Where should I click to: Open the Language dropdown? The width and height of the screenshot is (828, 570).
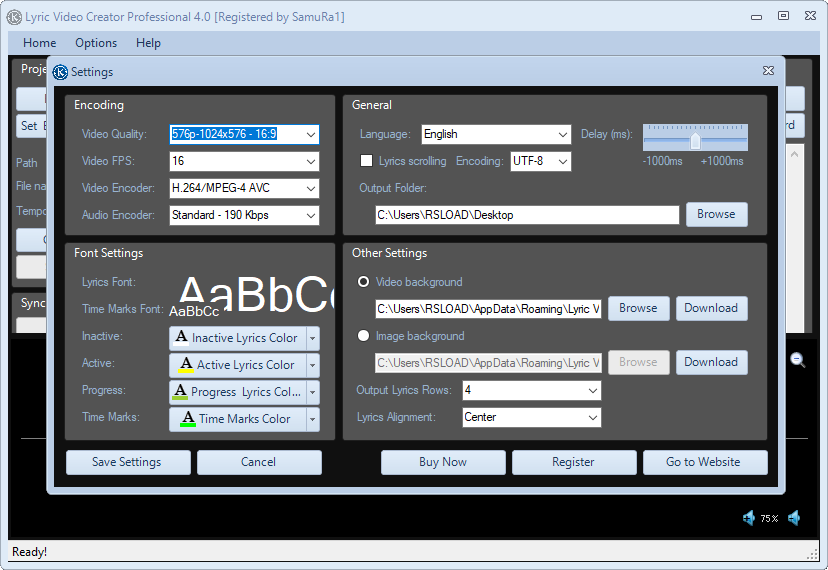click(x=496, y=134)
